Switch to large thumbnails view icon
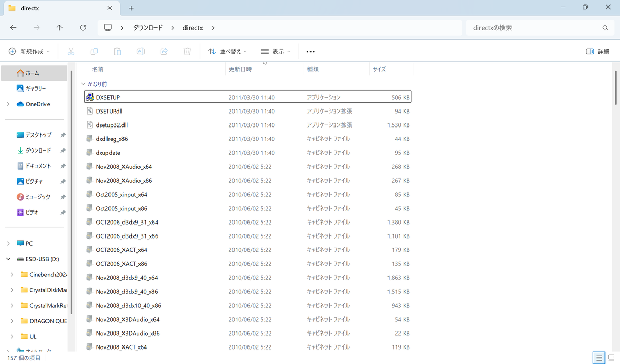 [612, 357]
